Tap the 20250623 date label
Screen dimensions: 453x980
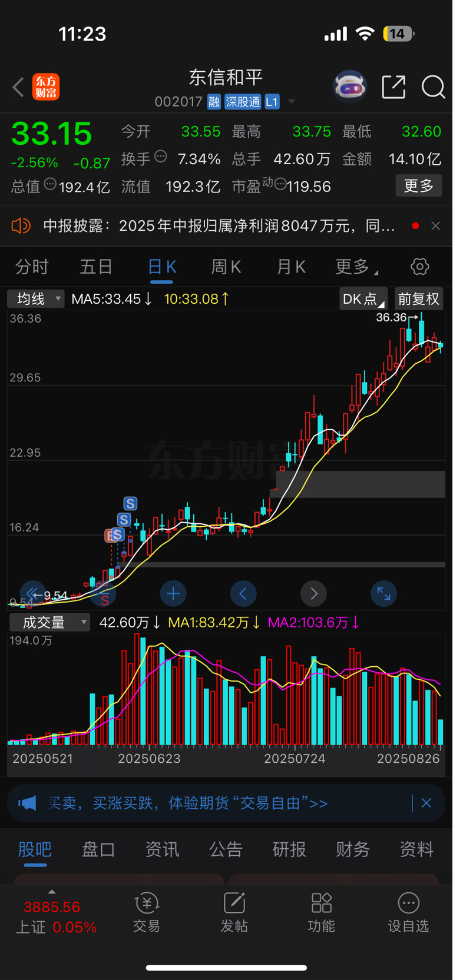[149, 759]
